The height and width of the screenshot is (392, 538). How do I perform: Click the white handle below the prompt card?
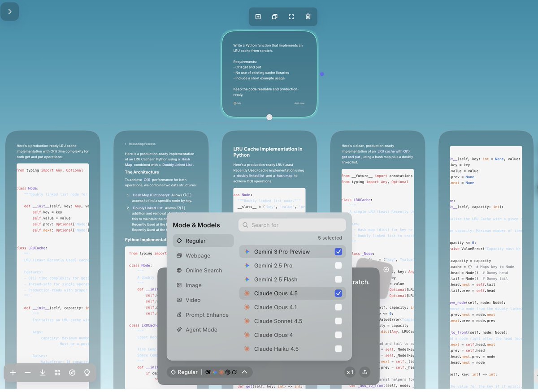[x=269, y=117]
